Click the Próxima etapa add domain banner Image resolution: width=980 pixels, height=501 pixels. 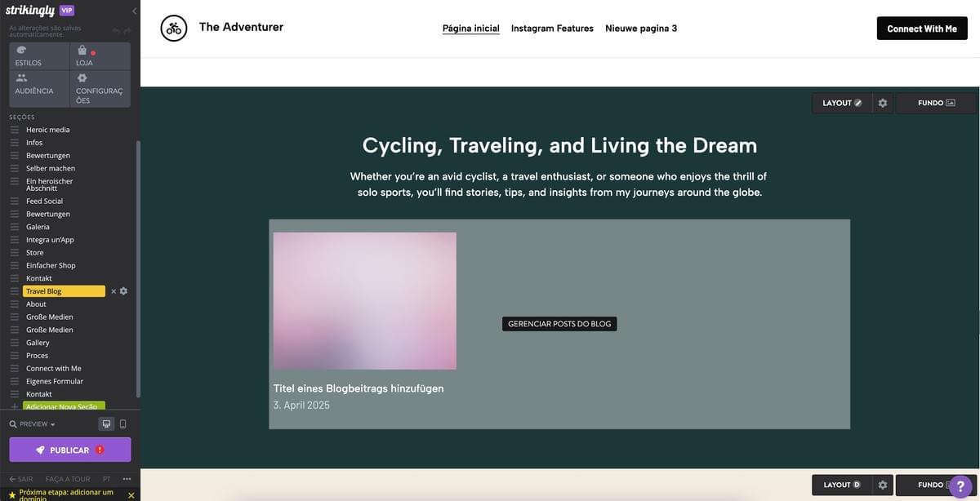pos(65,494)
